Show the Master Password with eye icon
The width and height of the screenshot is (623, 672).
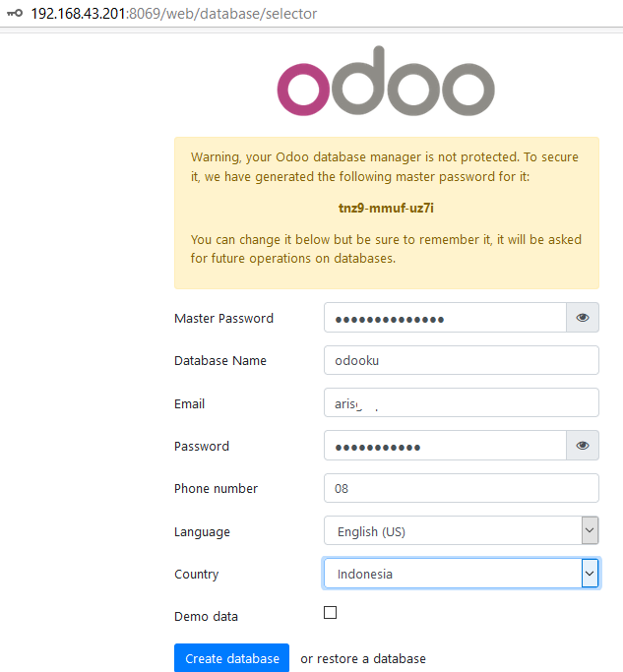click(583, 318)
